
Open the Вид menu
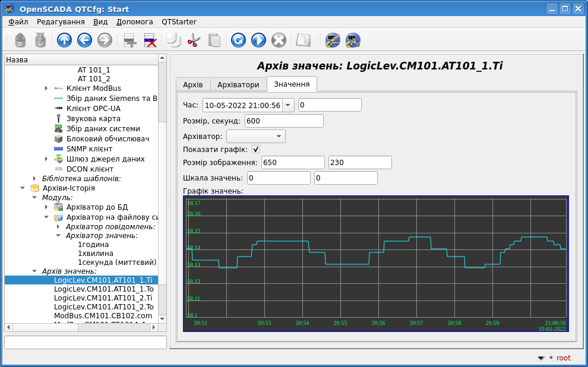pos(100,22)
